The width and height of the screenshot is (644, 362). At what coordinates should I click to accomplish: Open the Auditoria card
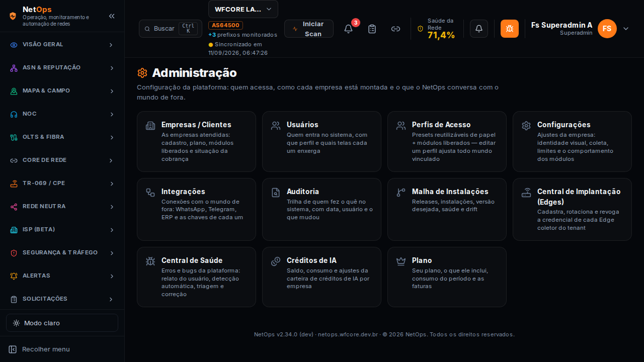321,209
